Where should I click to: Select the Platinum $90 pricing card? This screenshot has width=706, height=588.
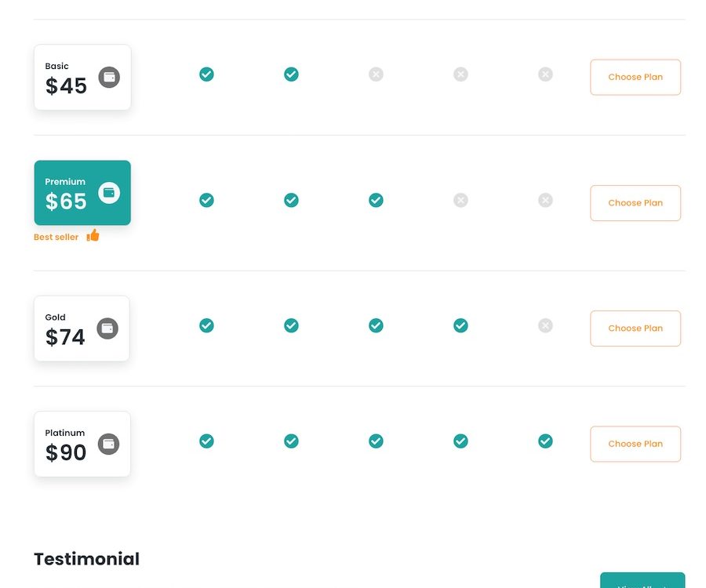pos(82,444)
